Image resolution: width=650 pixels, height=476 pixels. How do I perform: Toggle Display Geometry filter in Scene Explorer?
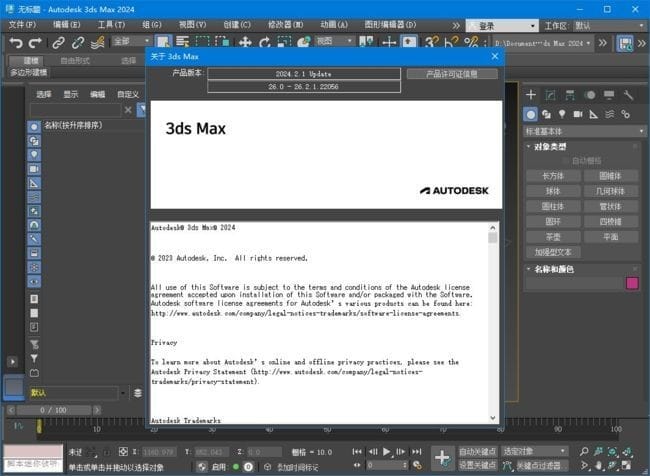(34, 127)
